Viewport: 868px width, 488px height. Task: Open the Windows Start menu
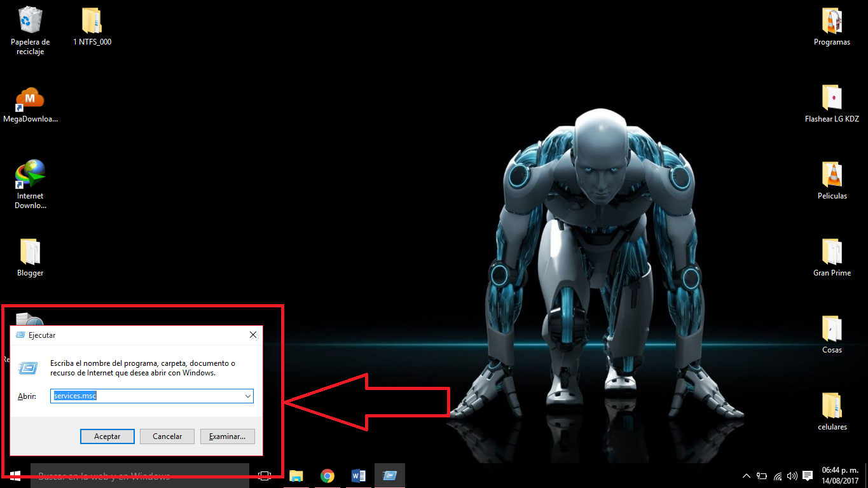pyautogui.click(x=15, y=475)
